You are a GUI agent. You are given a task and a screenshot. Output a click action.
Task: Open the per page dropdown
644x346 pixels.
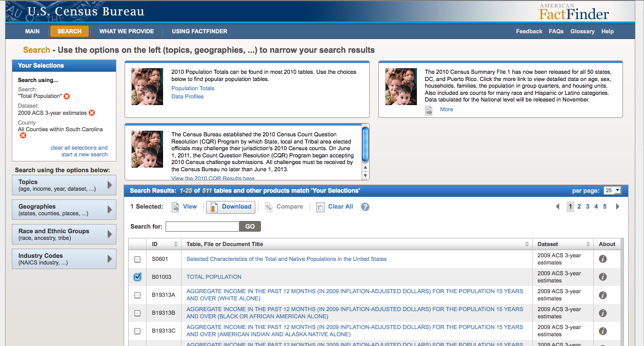point(612,190)
